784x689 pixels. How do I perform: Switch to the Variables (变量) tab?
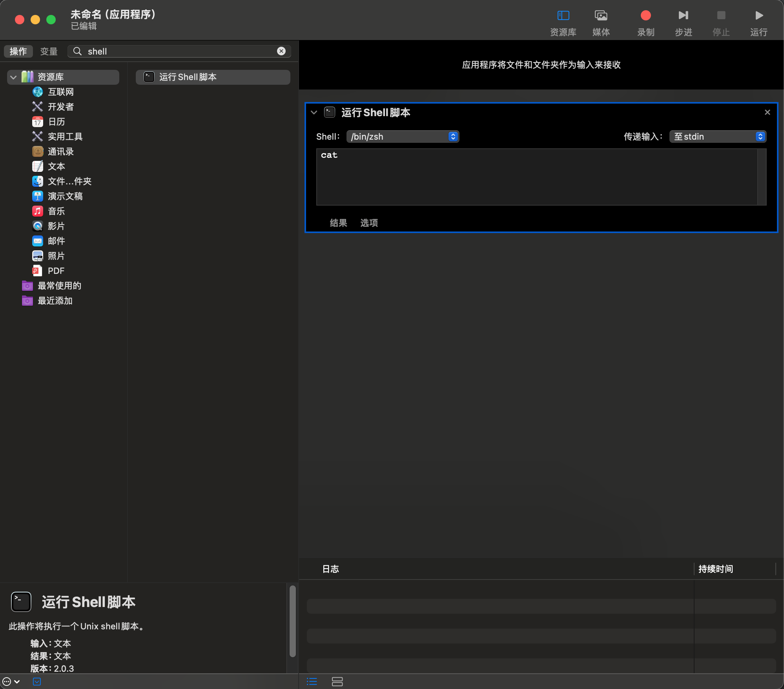[49, 51]
